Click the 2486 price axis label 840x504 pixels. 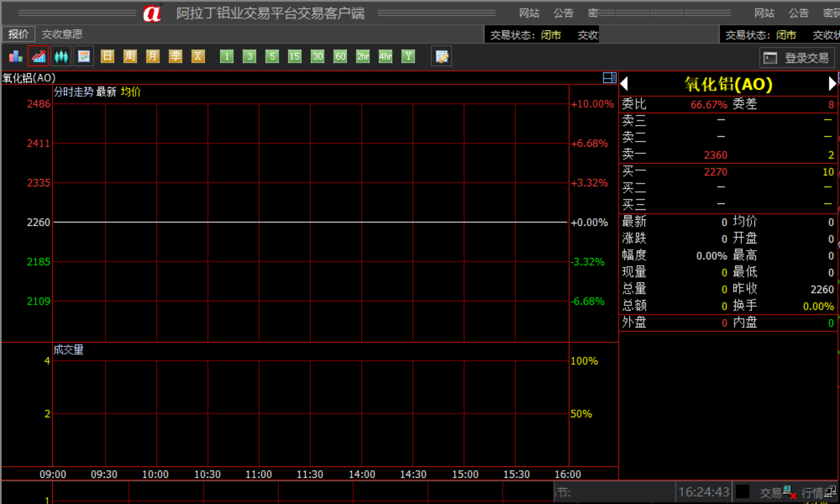click(39, 104)
